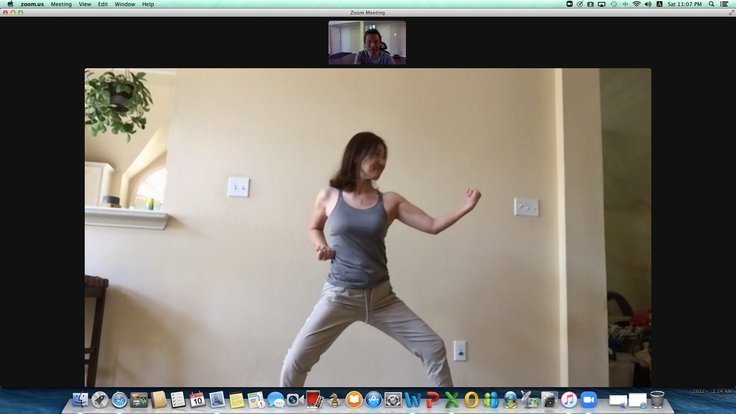The width and height of the screenshot is (736, 414).
Task: Open the App Store from the Dock
Action: click(x=373, y=400)
